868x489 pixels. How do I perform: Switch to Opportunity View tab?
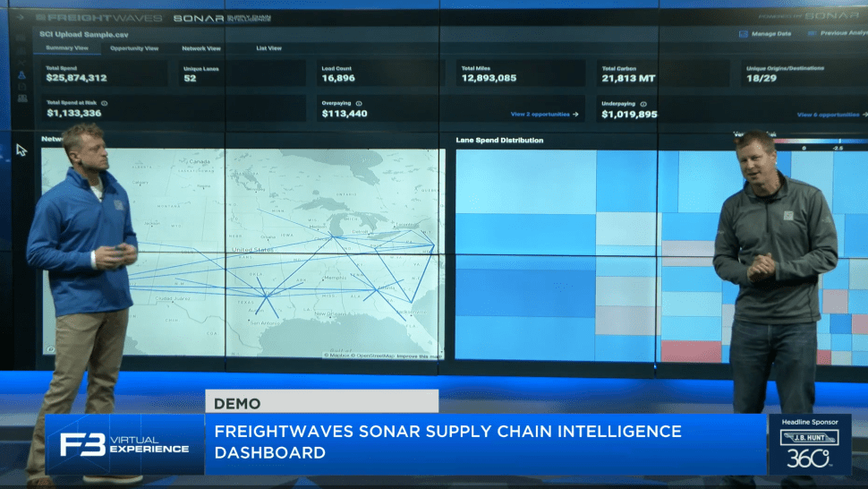134,48
